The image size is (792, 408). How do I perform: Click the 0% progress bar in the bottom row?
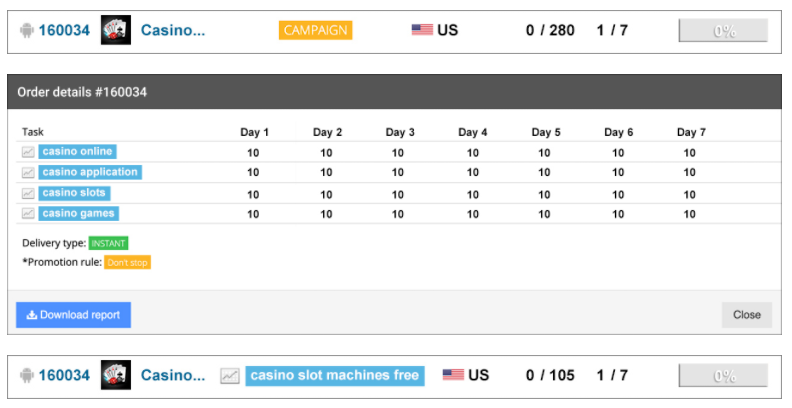(723, 375)
